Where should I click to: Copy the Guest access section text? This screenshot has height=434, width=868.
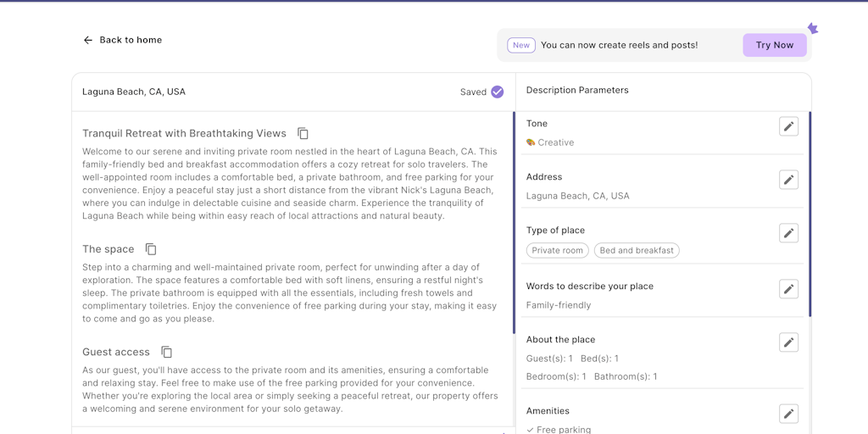(167, 352)
